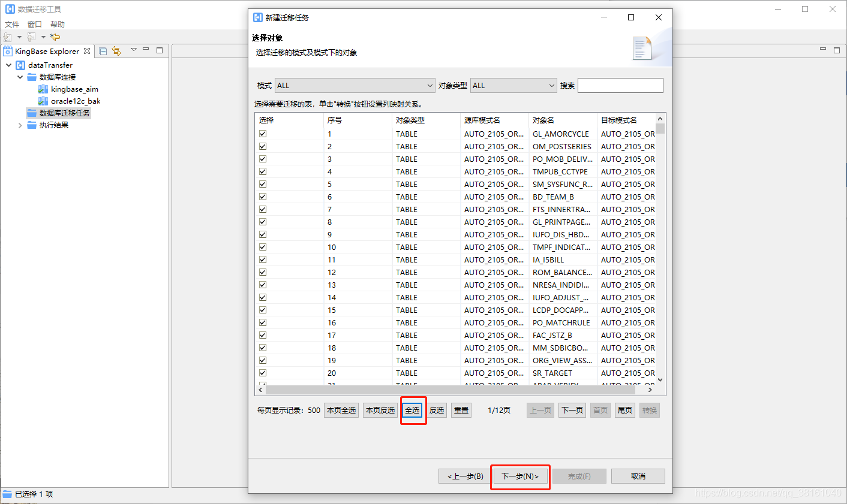
Task: Click the 重置 button
Action: pos(461,411)
